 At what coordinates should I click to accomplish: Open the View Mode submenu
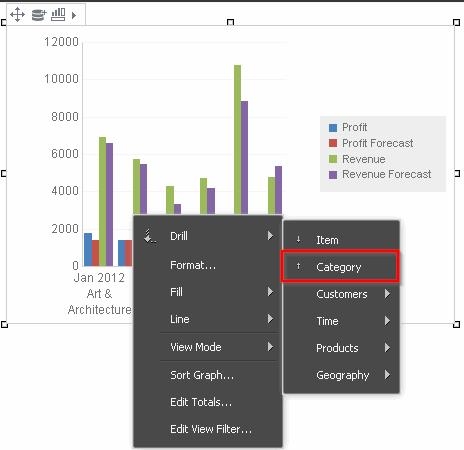point(208,347)
